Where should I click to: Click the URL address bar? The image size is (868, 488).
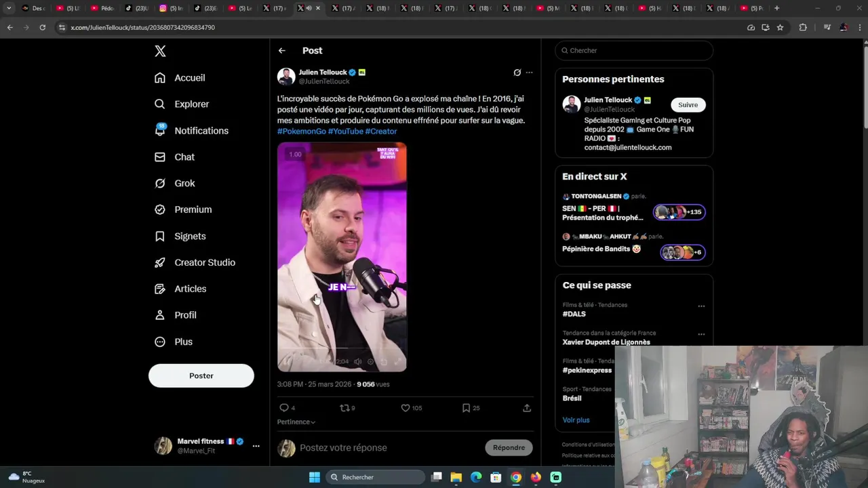400,28
